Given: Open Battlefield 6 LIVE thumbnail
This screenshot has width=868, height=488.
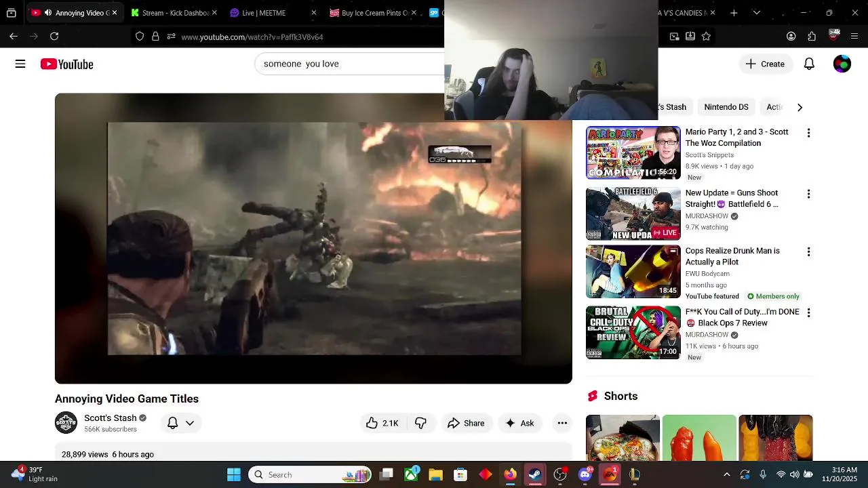Looking at the screenshot, I should pos(633,213).
